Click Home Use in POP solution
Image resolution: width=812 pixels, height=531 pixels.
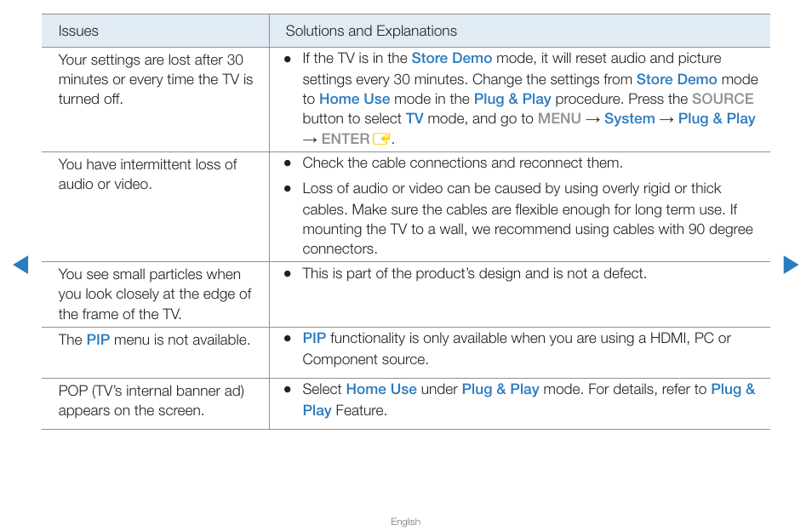pyautogui.click(x=381, y=389)
